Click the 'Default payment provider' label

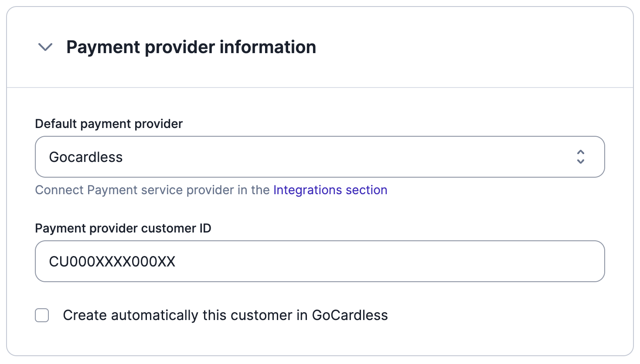pos(109,124)
